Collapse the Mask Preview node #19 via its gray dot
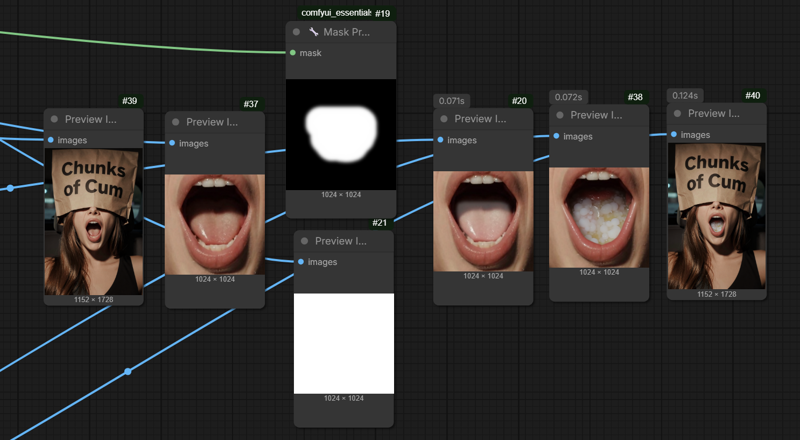Viewport: 800px width, 440px height. click(x=296, y=32)
